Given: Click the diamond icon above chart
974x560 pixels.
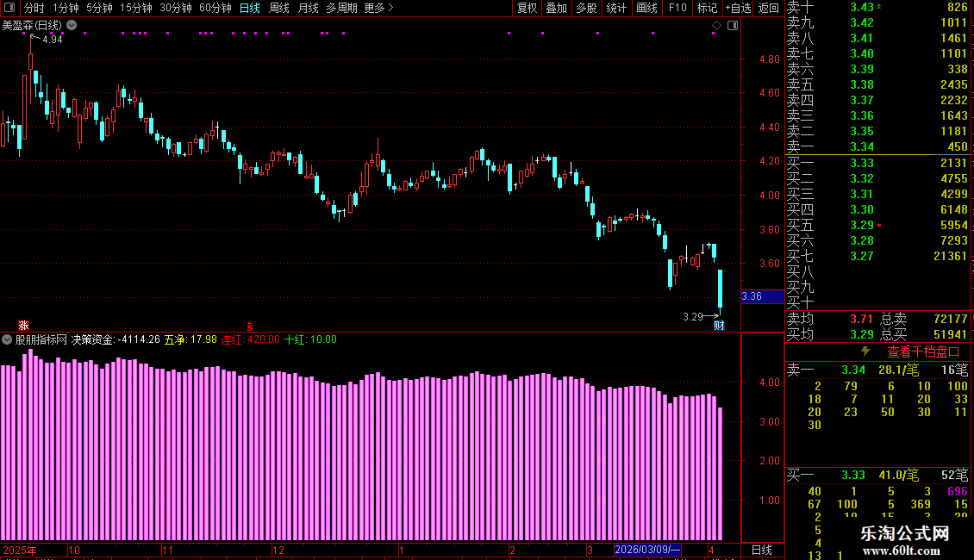Looking at the screenshot, I should [x=716, y=26].
